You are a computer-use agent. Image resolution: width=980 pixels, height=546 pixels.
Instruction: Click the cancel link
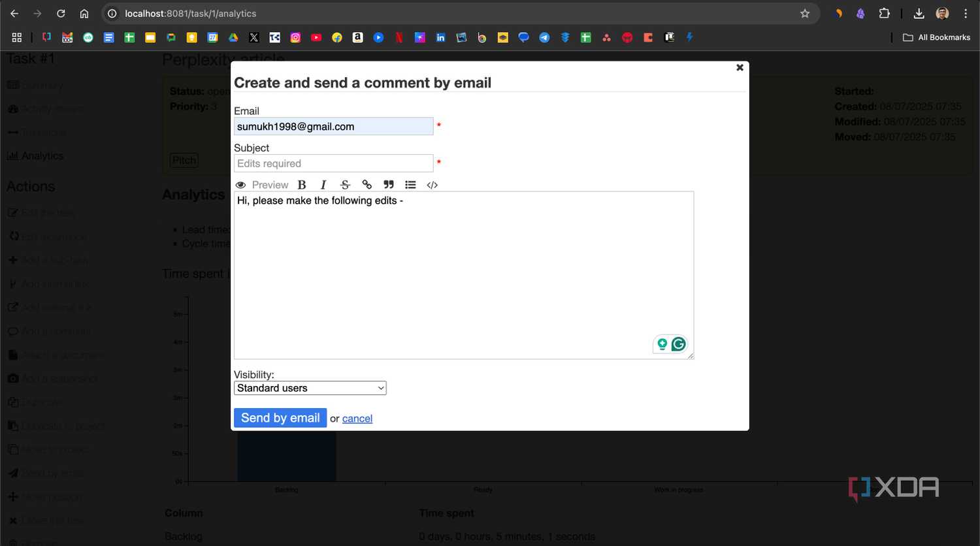pos(357,419)
